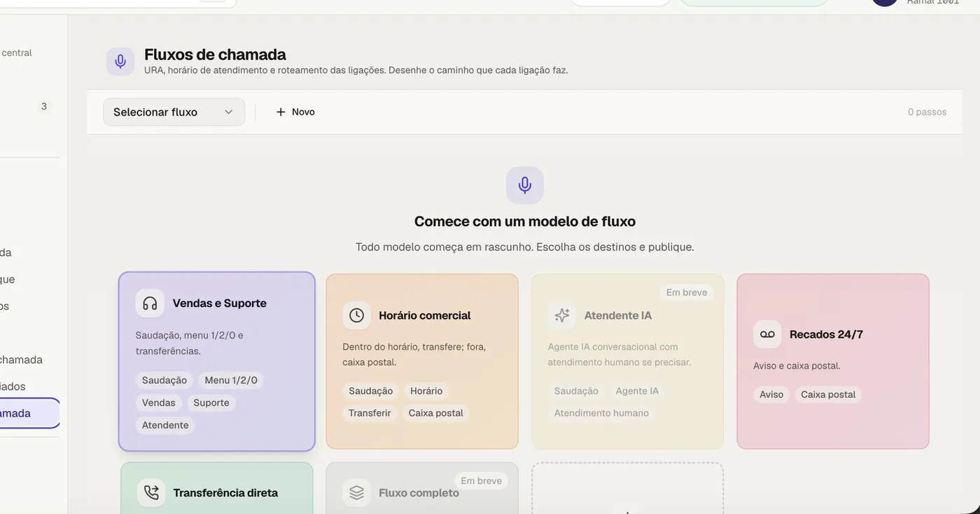Click the "Transferir" tag chip
980x514 pixels.
(370, 413)
